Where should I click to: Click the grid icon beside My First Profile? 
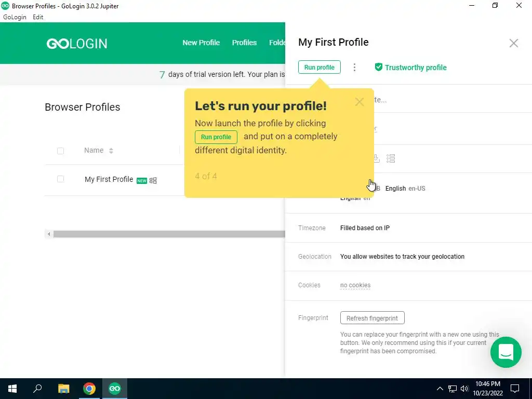pyautogui.click(x=153, y=180)
